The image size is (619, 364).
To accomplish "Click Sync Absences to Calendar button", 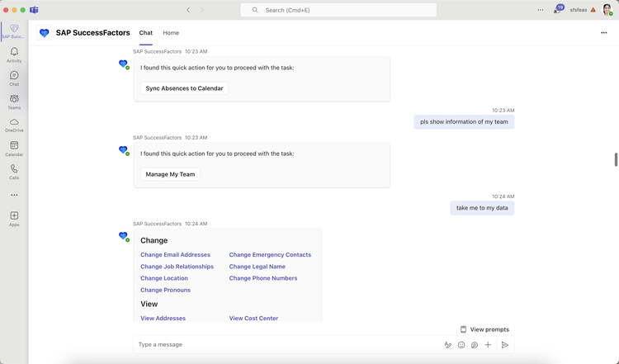I will pos(184,88).
